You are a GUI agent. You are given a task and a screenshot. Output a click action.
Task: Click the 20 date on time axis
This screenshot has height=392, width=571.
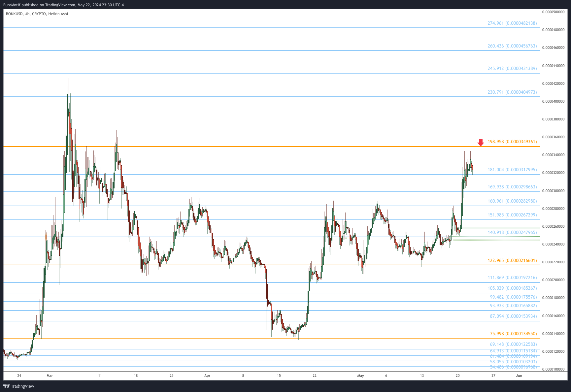click(x=457, y=376)
